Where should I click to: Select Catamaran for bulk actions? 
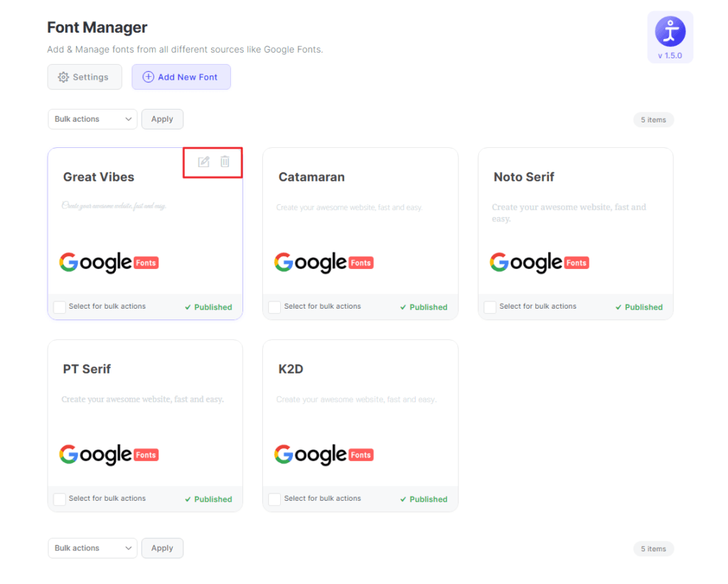(274, 307)
